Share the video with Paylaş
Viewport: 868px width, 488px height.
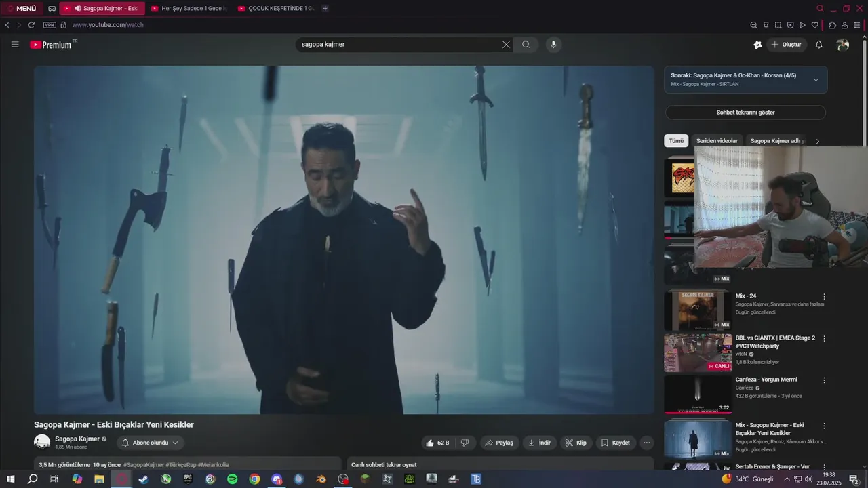click(498, 443)
